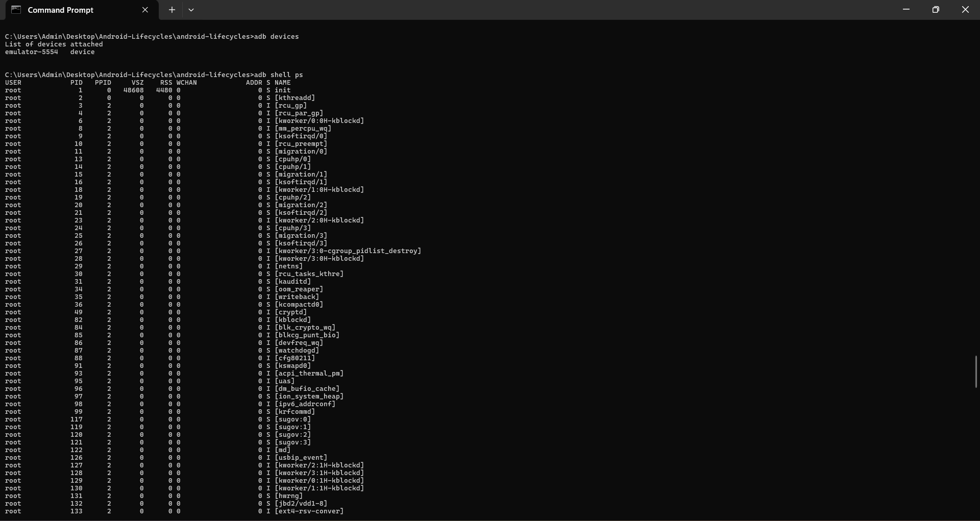Restore down the terminal window
Viewport: 980px width, 521px height.
click(x=936, y=10)
